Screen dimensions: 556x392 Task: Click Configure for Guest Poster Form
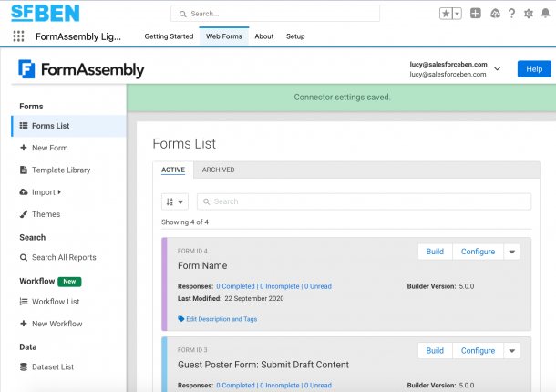pyautogui.click(x=478, y=350)
